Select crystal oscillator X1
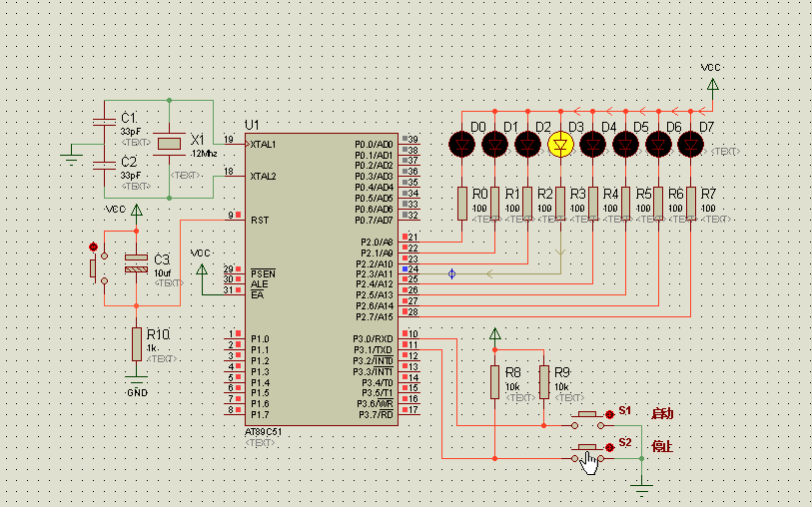This screenshot has height=507, width=812. pyautogui.click(x=170, y=144)
